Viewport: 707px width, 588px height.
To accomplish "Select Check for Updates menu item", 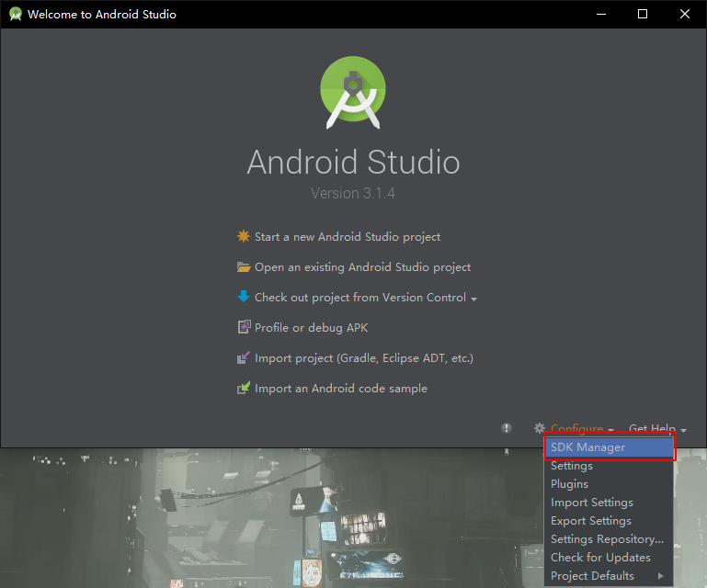I will [x=610, y=558].
